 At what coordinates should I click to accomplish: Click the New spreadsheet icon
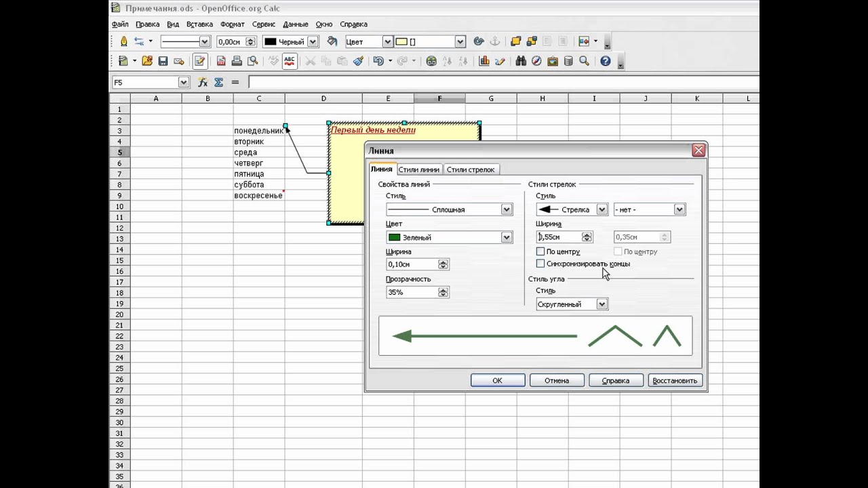pyautogui.click(x=123, y=61)
